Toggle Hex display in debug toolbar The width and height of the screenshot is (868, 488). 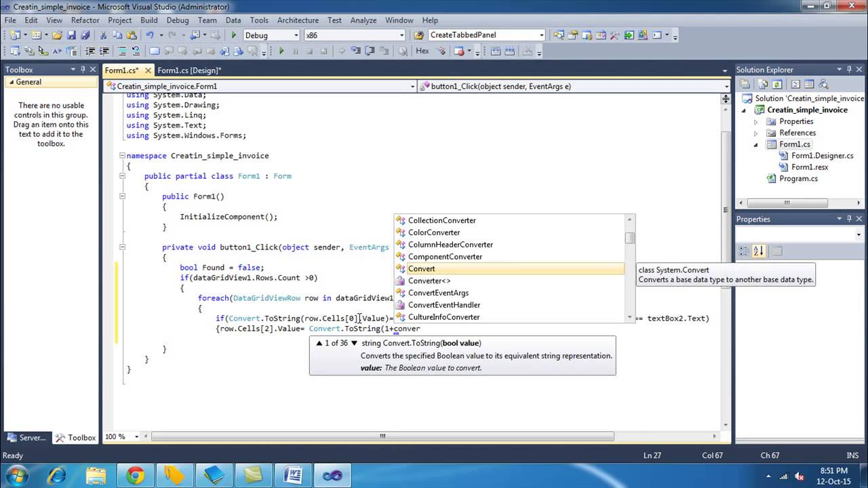[422, 51]
